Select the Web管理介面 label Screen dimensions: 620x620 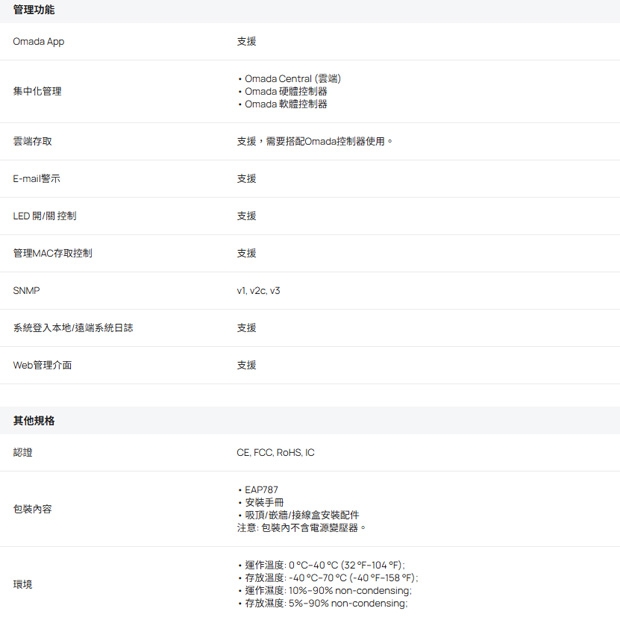click(42, 365)
